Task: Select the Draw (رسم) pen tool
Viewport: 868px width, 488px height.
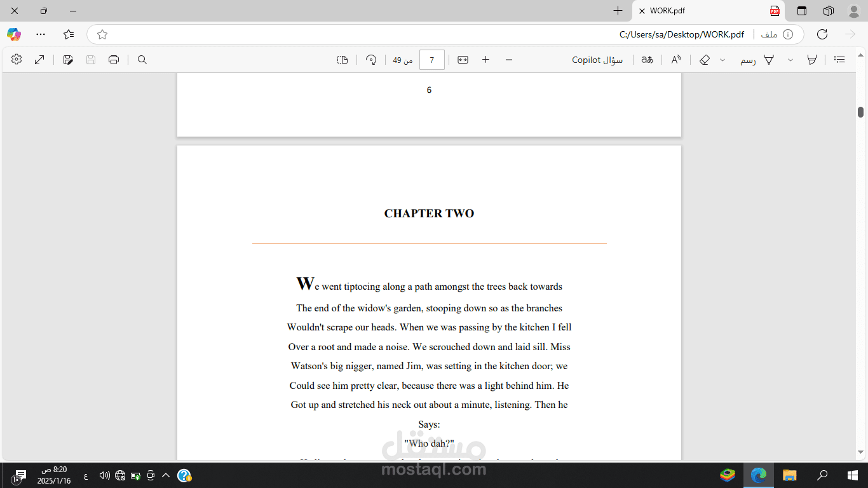Action: 756,60
